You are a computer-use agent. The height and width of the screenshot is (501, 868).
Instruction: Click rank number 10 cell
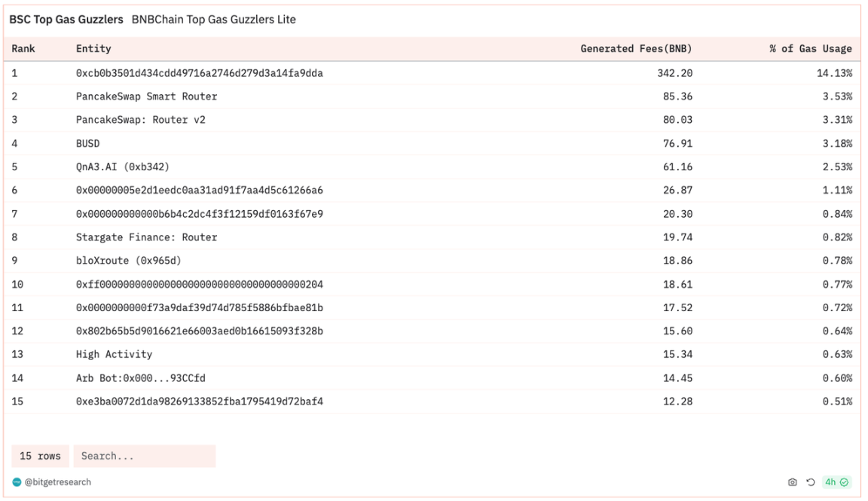18,284
